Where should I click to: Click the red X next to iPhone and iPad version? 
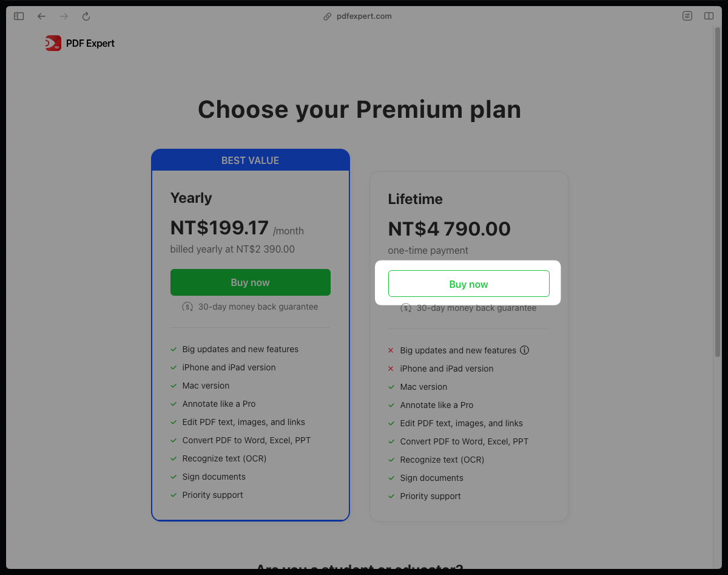click(x=391, y=369)
